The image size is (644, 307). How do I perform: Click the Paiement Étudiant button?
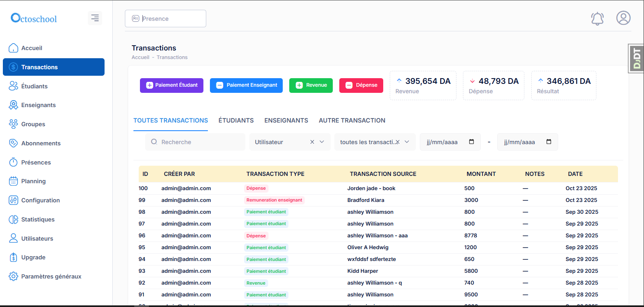(172, 86)
